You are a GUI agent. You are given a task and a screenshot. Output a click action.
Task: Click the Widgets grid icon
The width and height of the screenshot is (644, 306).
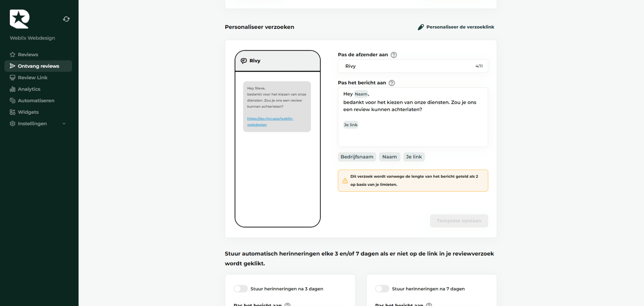click(12, 112)
